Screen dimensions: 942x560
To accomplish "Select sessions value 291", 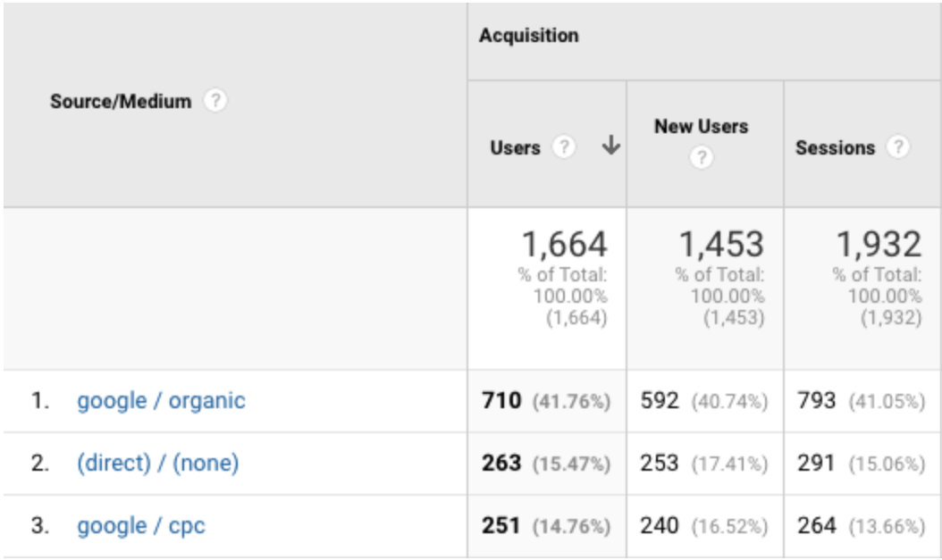I will pos(817,463).
